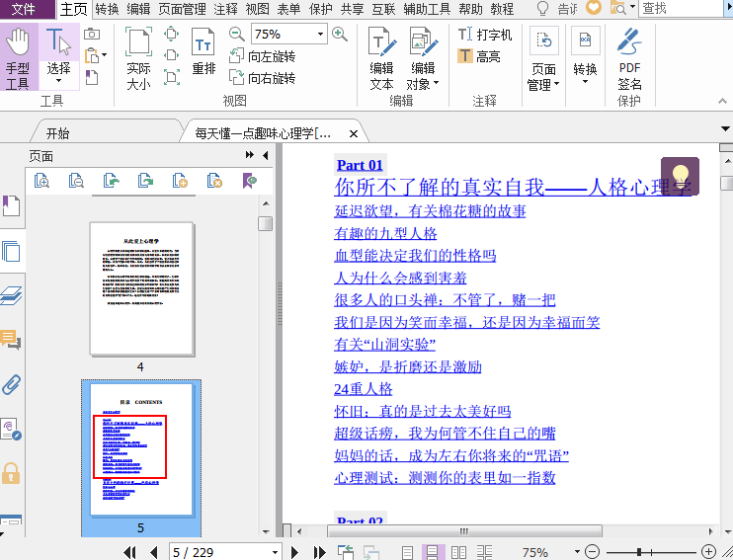The width and height of the screenshot is (733, 560).
Task: Open link 嫉妒，是折磨还是激励
Action: (x=408, y=366)
